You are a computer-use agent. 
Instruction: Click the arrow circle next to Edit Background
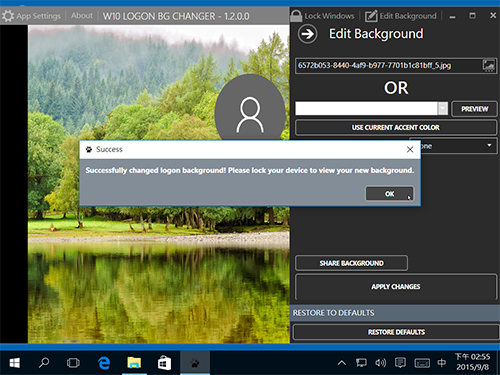pyautogui.click(x=307, y=34)
